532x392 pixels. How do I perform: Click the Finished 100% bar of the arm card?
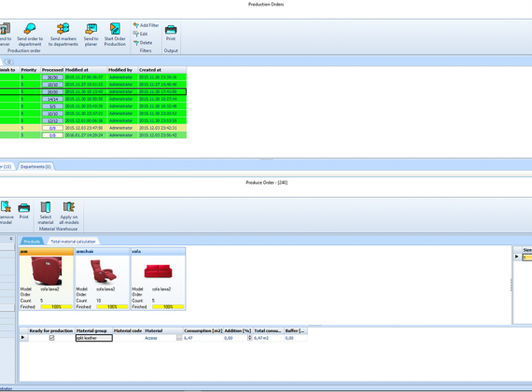tap(56, 307)
